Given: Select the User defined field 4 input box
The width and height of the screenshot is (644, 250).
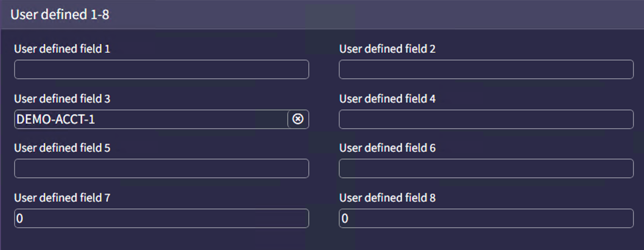Looking at the screenshot, I should coord(486,119).
